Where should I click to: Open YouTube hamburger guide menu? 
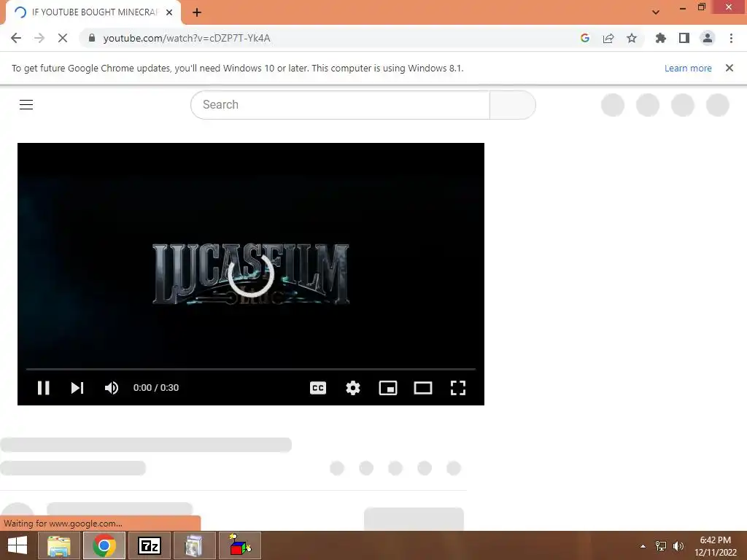[26, 104]
